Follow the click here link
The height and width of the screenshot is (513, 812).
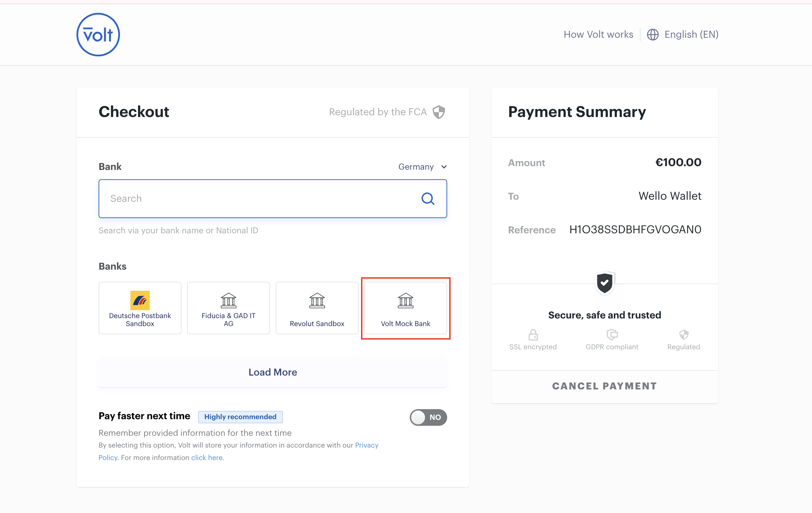point(207,458)
